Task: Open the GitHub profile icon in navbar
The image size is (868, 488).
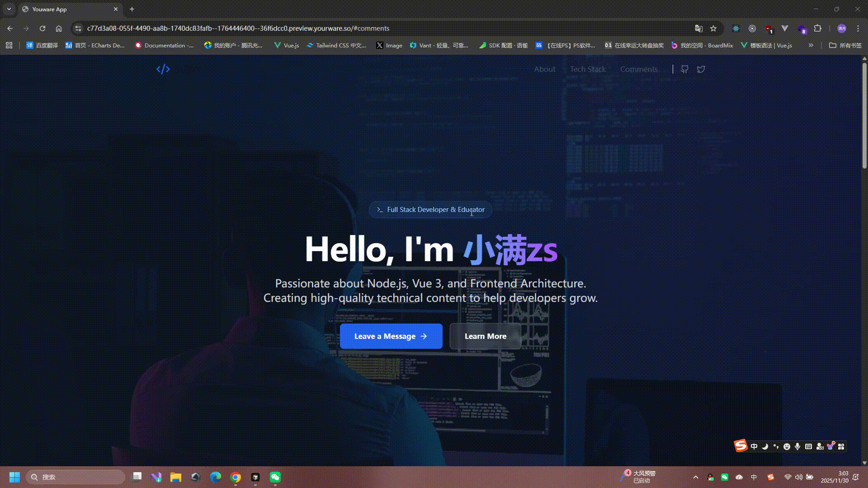Action: tap(684, 69)
